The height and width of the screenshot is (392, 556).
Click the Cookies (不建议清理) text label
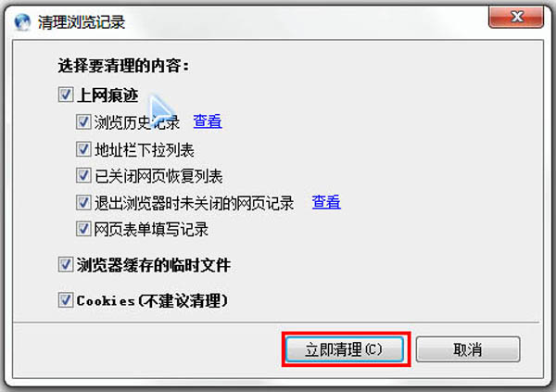click(x=152, y=300)
